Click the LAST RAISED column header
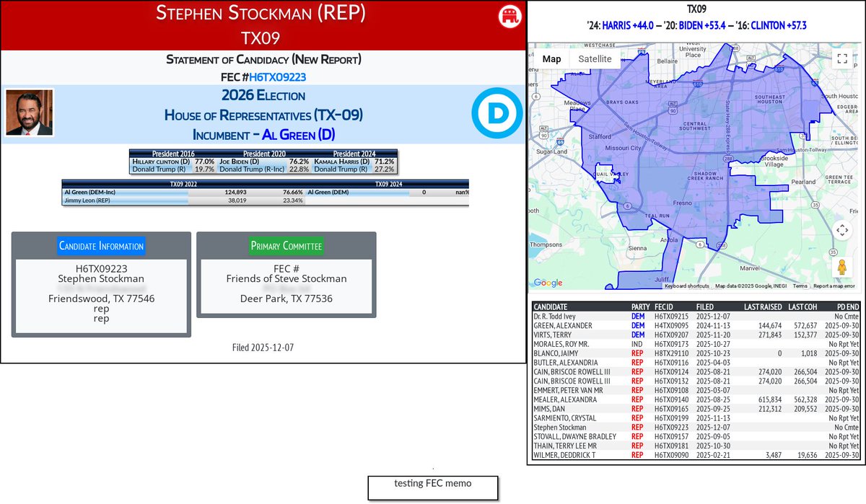The image size is (866, 504). (x=764, y=306)
